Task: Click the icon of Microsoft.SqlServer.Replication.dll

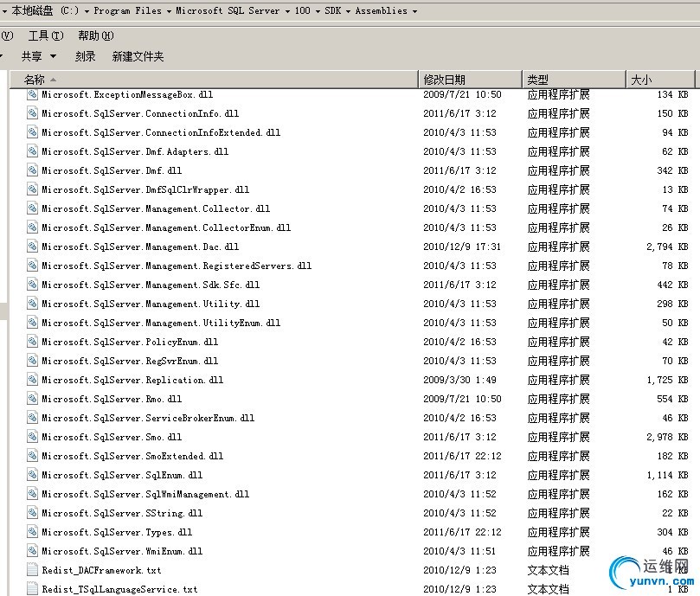Action: [32, 380]
